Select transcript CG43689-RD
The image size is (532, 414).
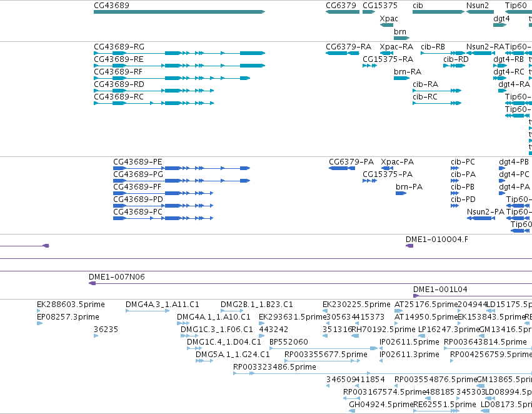tap(154, 91)
